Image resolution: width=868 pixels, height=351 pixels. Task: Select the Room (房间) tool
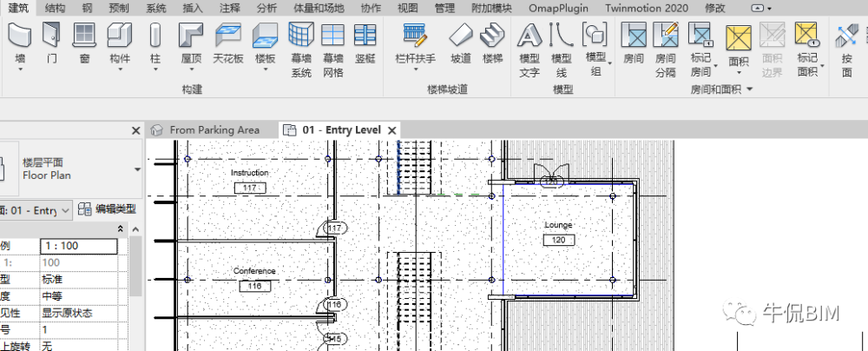pos(634,43)
